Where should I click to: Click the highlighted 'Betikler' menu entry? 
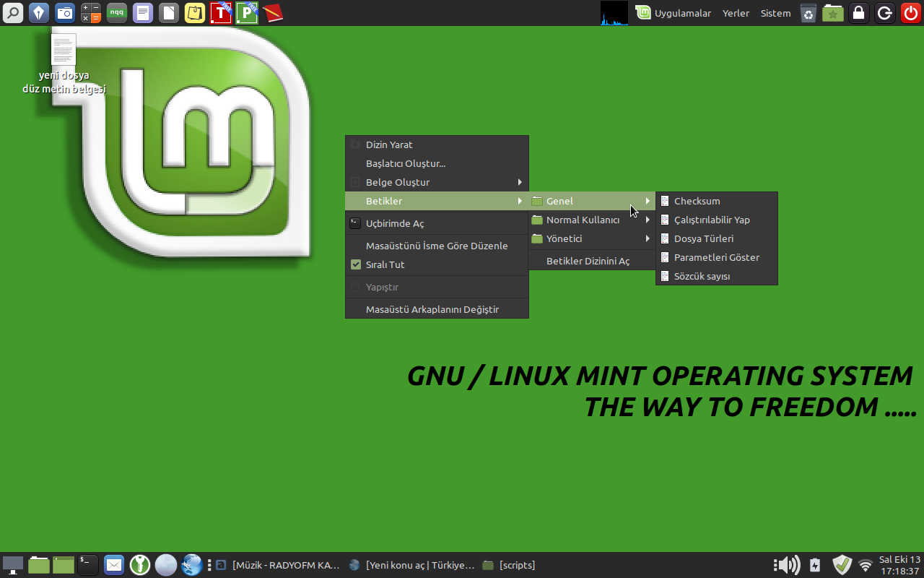(437, 201)
